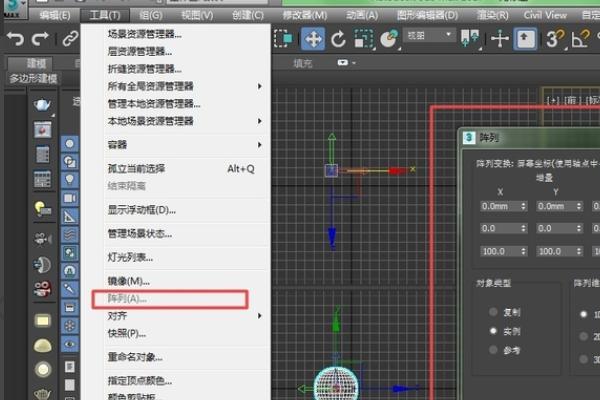Open the 渲染(R) menu
Viewport: 600px width, 400px height.
(492, 15)
